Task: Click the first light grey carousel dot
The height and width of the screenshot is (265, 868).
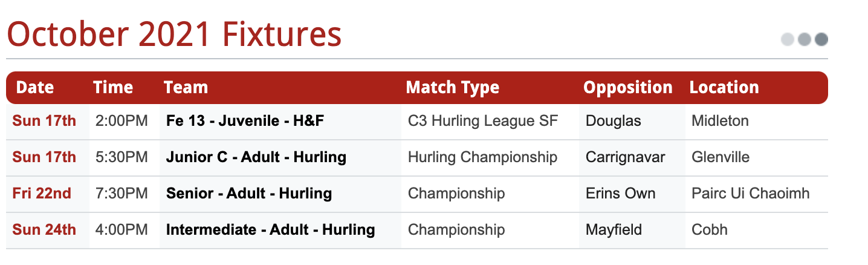Action: click(x=787, y=39)
